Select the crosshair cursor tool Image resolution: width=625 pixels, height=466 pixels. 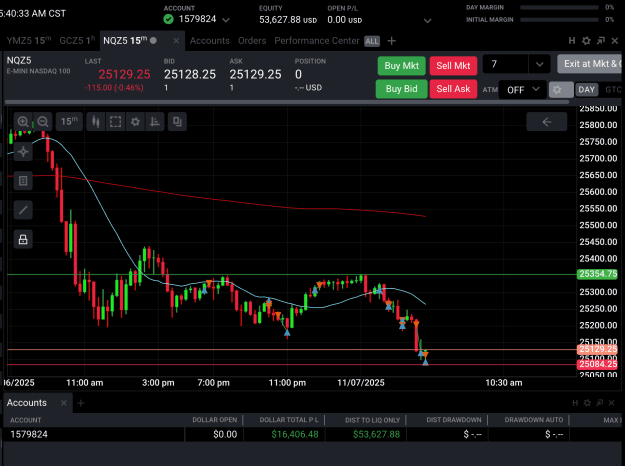[x=23, y=151]
